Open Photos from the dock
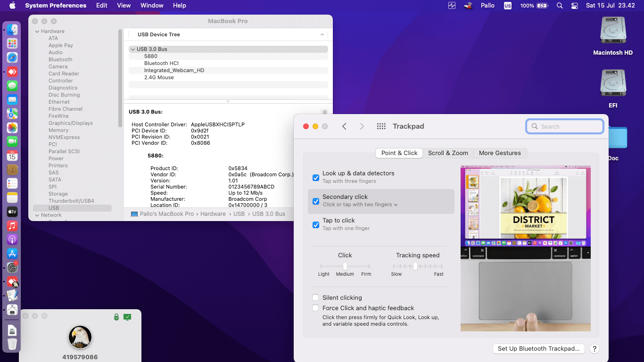Screen dimensions: 644x362 coord(12,128)
